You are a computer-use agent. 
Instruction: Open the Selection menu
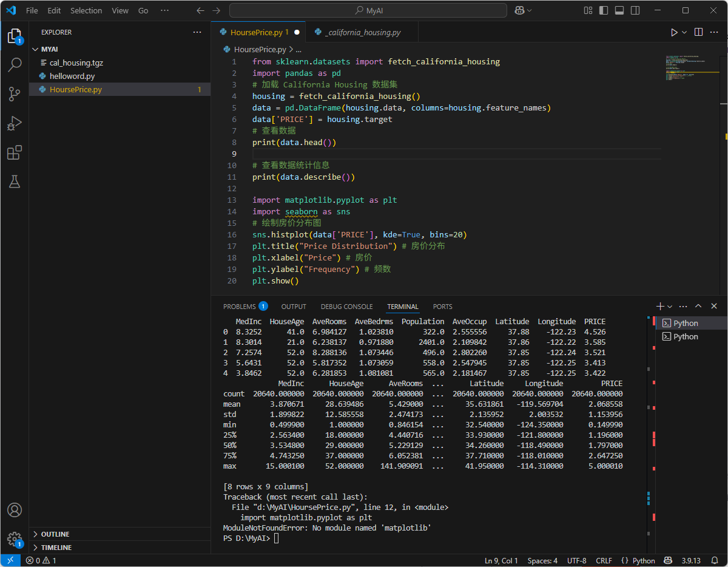tap(86, 10)
